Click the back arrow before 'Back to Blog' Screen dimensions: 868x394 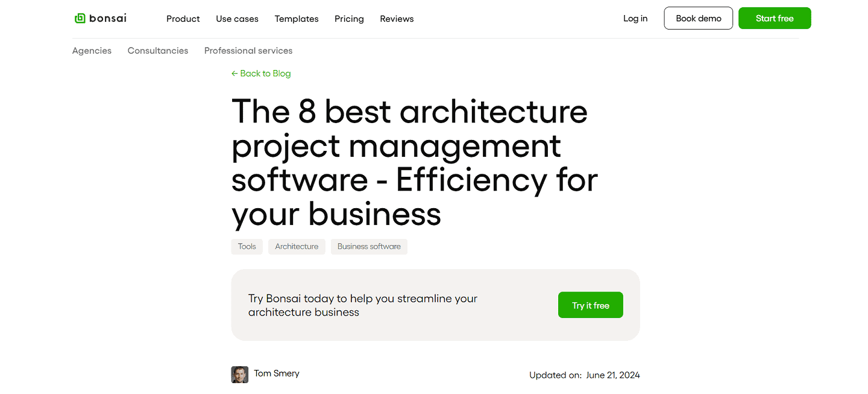(235, 73)
